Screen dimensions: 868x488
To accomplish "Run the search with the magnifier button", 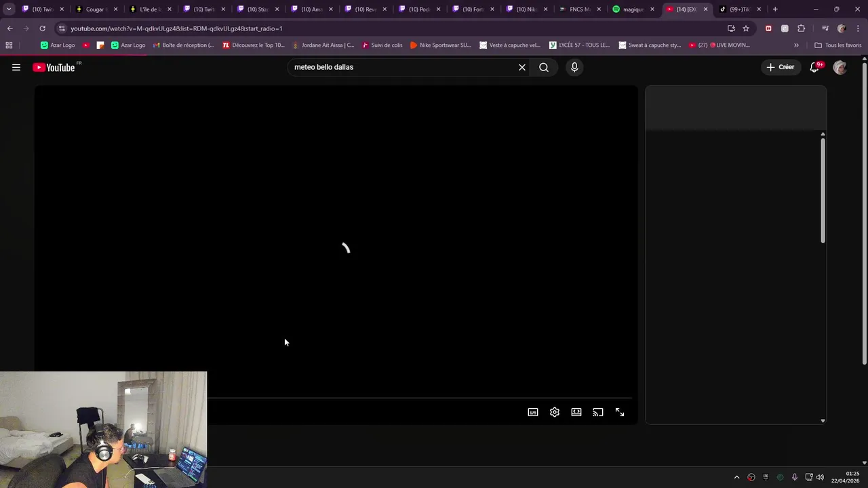I will tap(544, 67).
